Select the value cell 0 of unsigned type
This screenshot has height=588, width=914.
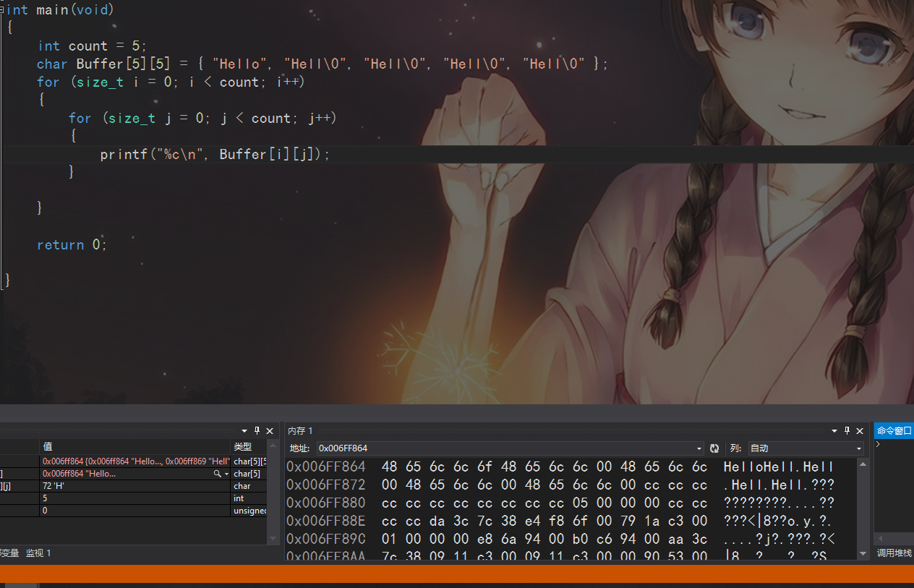point(134,511)
